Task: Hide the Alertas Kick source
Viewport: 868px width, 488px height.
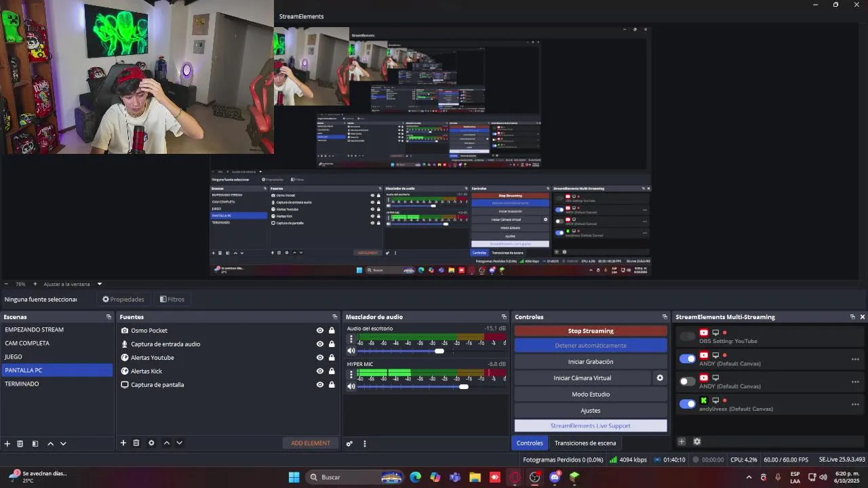Action: tap(320, 371)
